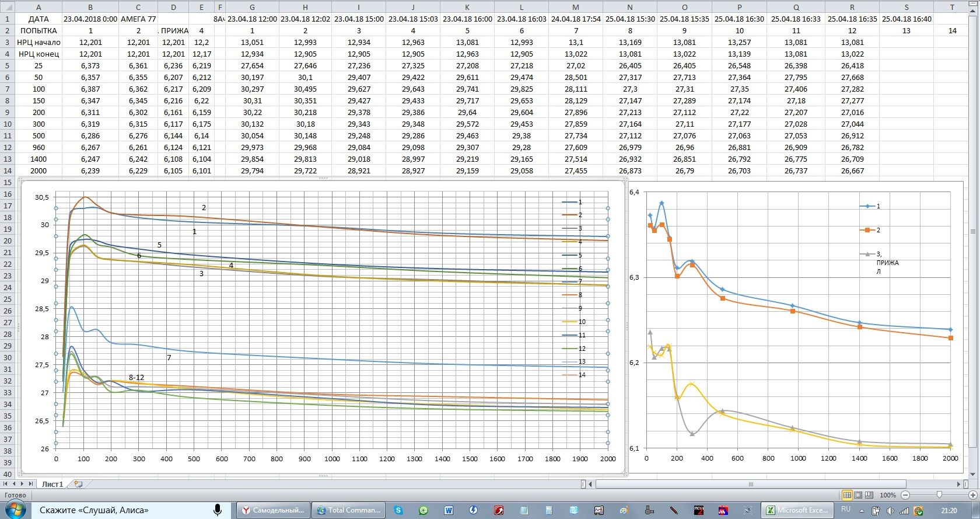Select column A header
Image resolution: width=980 pixels, height=519 pixels.
38,7
